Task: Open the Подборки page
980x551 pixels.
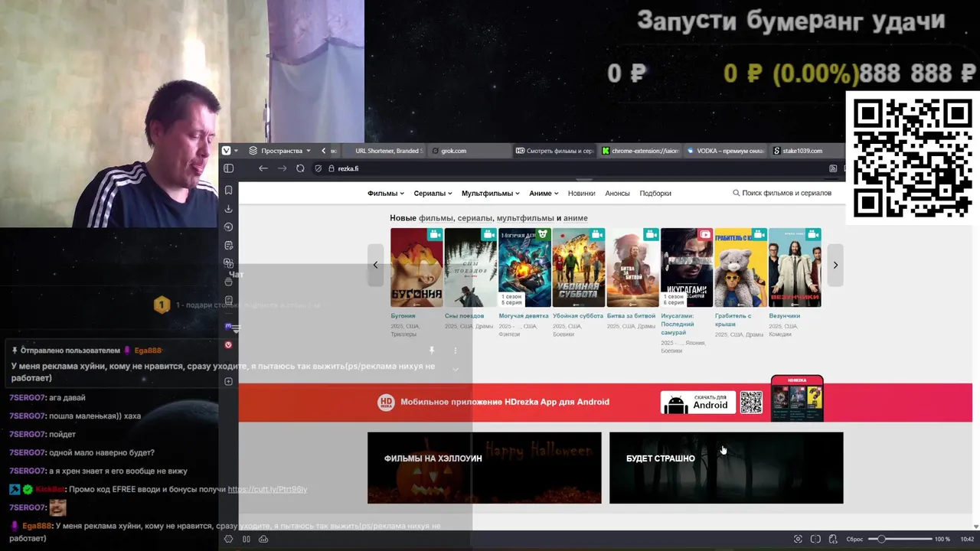Action: 655,194
